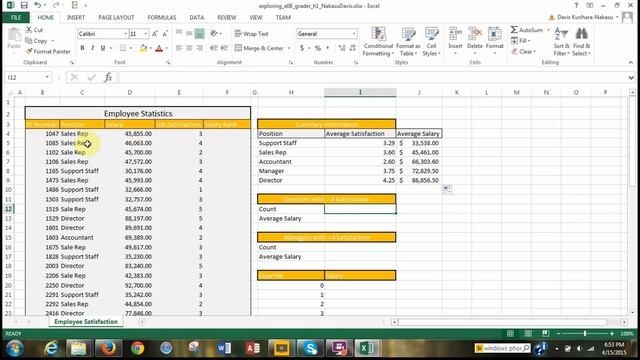Click the Cut scissors command
This screenshot has height=360, width=640.
34,30
